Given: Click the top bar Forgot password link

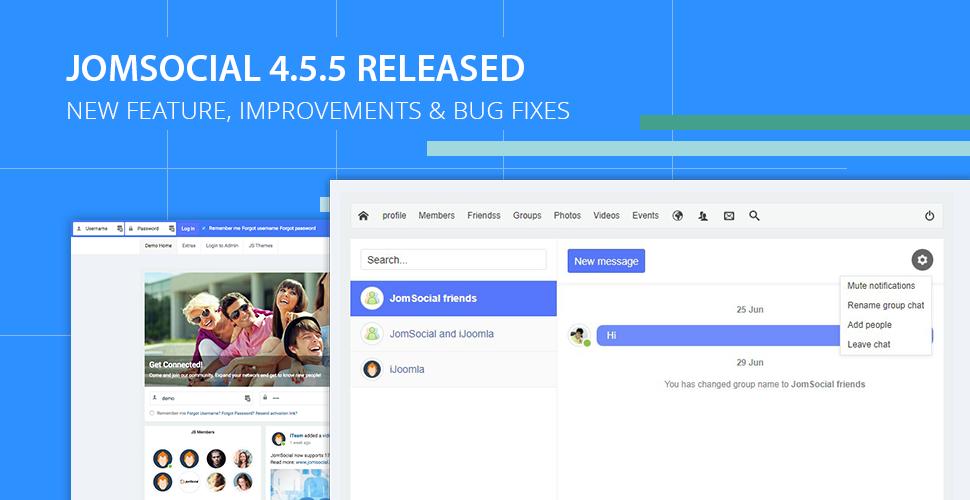Looking at the screenshot, I should click(x=298, y=228).
